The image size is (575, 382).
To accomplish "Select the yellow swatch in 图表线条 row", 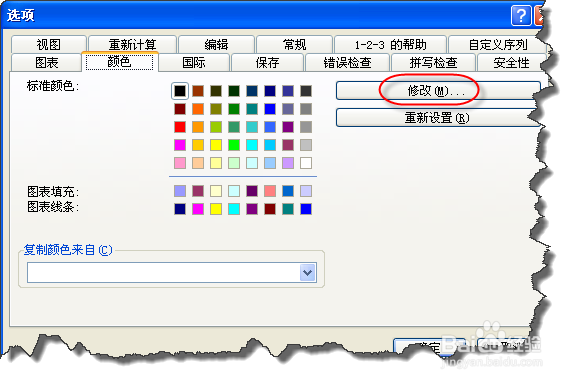I will 216,209.
